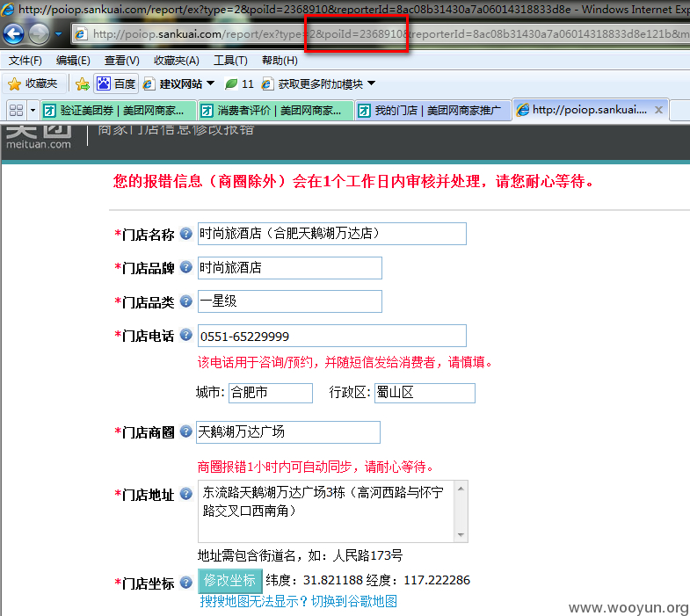
Task: Click the 门店品类 input field
Action: pos(289,301)
